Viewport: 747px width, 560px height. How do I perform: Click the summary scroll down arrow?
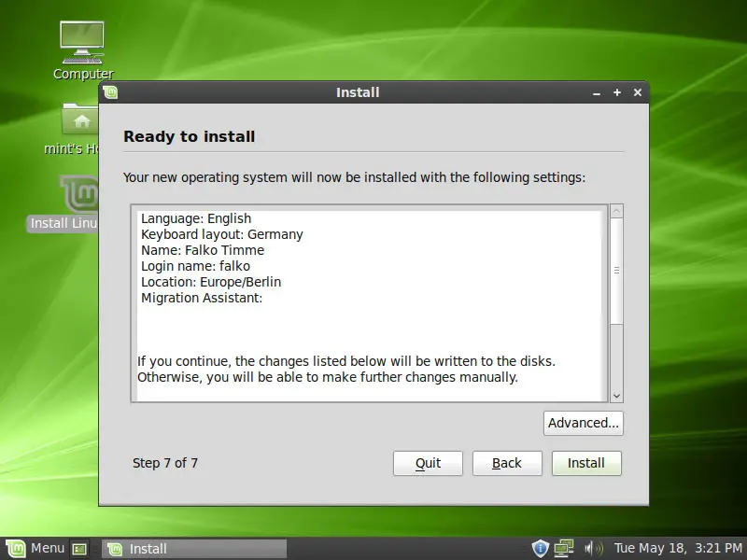616,396
